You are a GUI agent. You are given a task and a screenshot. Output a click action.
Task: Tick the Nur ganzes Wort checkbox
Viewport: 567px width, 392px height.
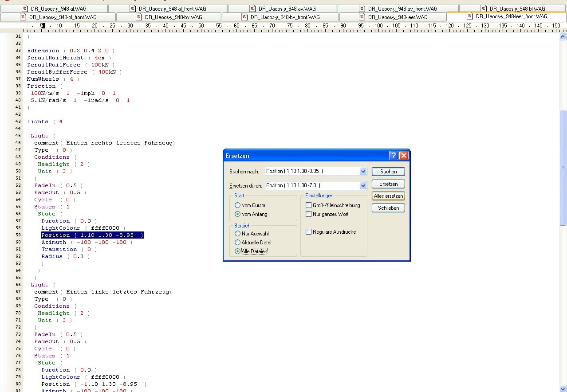pyautogui.click(x=308, y=214)
